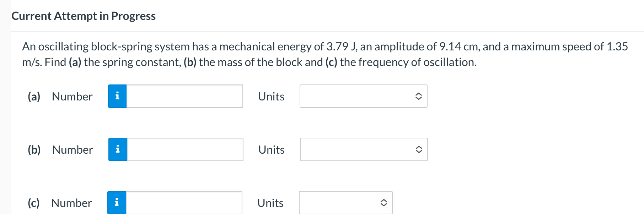This screenshot has height=214, width=644.
Task: Select the '(b) Number' label
Action: (x=60, y=149)
